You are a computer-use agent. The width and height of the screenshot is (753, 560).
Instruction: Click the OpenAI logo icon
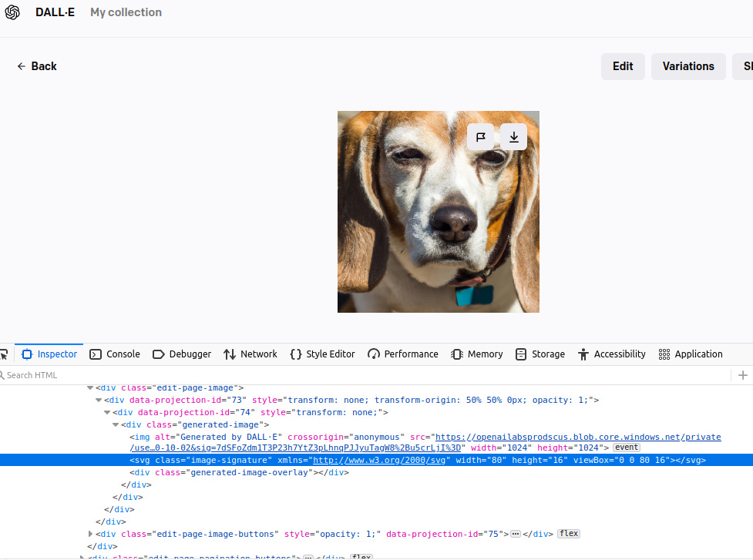12,12
